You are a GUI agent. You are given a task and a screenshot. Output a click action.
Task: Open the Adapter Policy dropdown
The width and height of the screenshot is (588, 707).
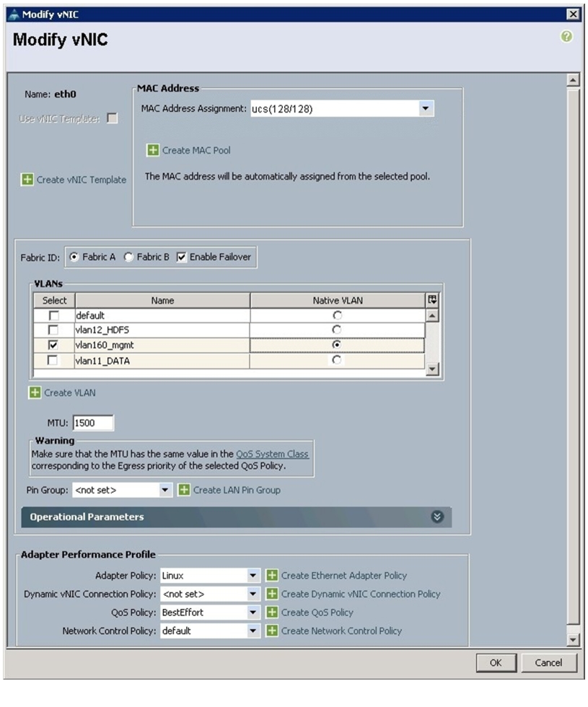point(253,576)
